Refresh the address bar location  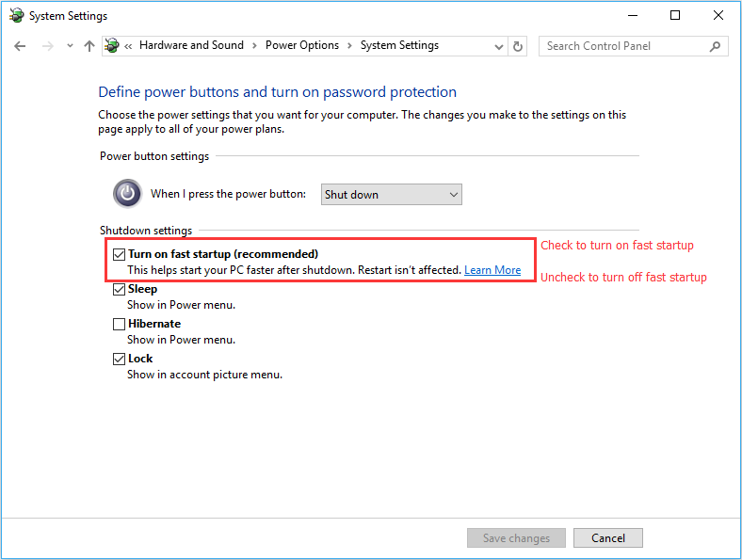coord(518,46)
